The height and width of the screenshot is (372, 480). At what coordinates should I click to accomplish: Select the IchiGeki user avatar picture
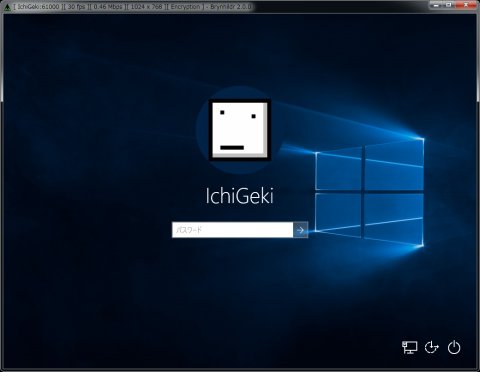coord(240,130)
